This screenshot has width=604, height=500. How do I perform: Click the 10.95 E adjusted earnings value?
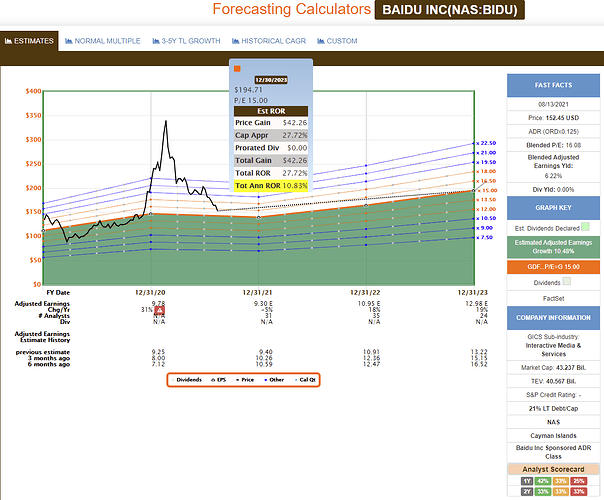(x=369, y=304)
